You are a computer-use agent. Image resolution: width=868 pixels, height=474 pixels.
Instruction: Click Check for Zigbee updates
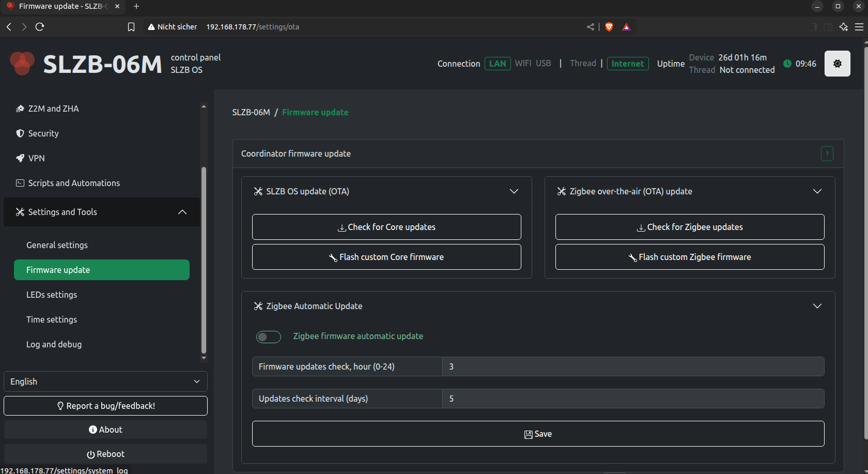pos(690,227)
